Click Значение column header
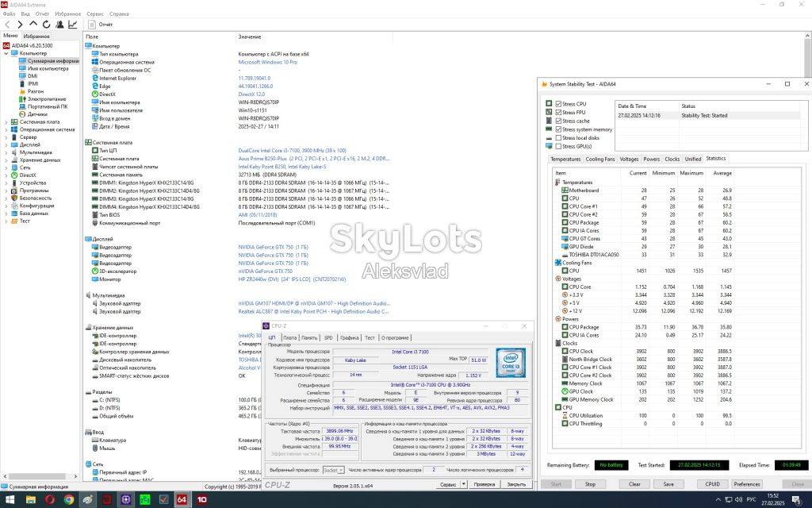 point(250,37)
